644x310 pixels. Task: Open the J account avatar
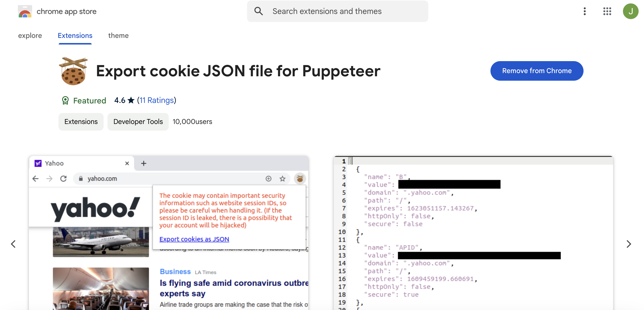(631, 11)
